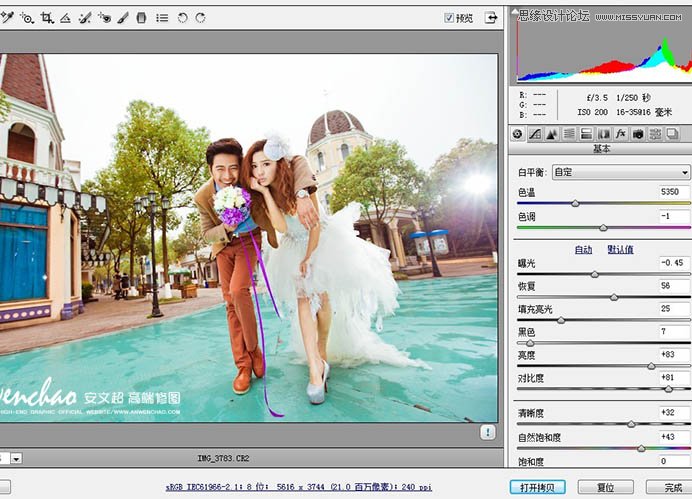
Task: Uncheck the 预览 (Preview) checkbox
Action: [449, 18]
